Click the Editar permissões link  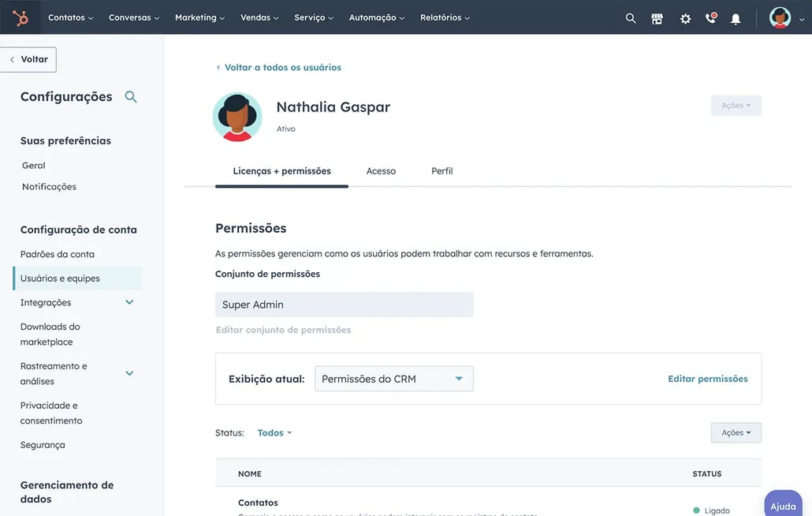(x=707, y=378)
